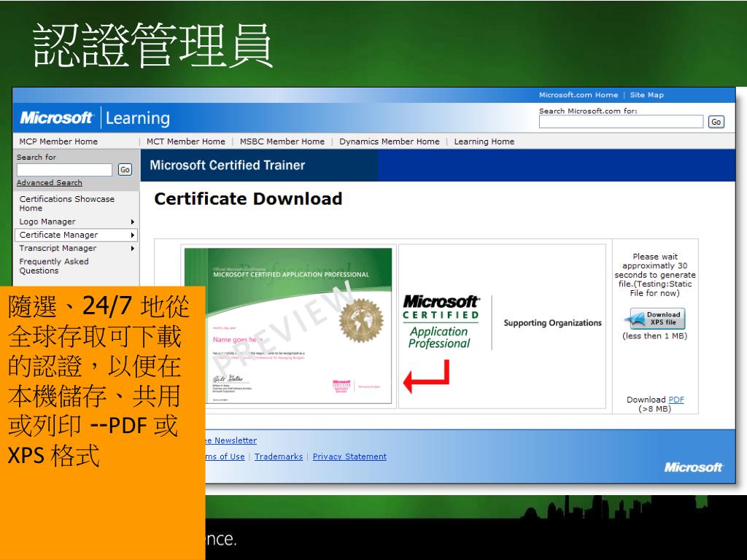The image size is (747, 560).
Task: Expand the Logo Manager submenu arrow
Action: click(133, 222)
